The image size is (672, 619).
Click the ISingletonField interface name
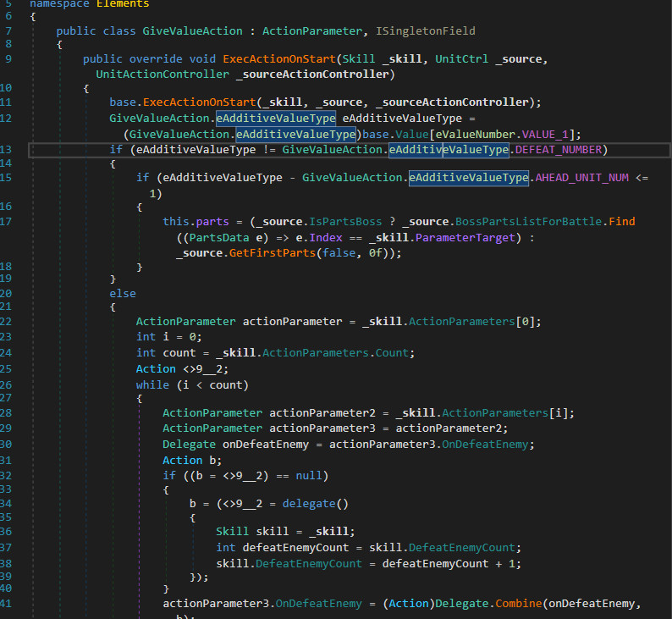426,31
